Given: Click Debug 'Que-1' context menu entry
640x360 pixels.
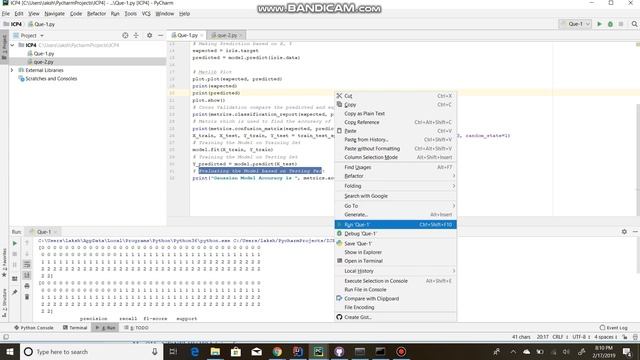Looking at the screenshot, I should pos(396,233).
